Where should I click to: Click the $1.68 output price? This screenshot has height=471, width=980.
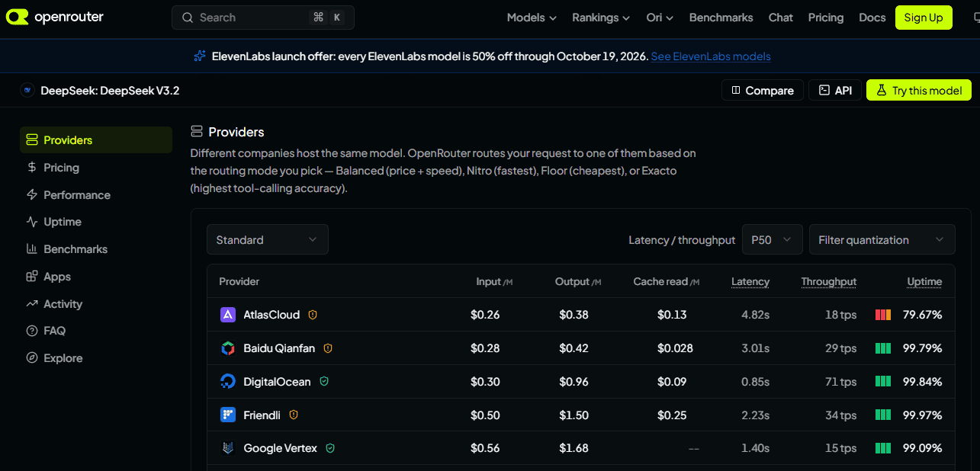(574, 448)
